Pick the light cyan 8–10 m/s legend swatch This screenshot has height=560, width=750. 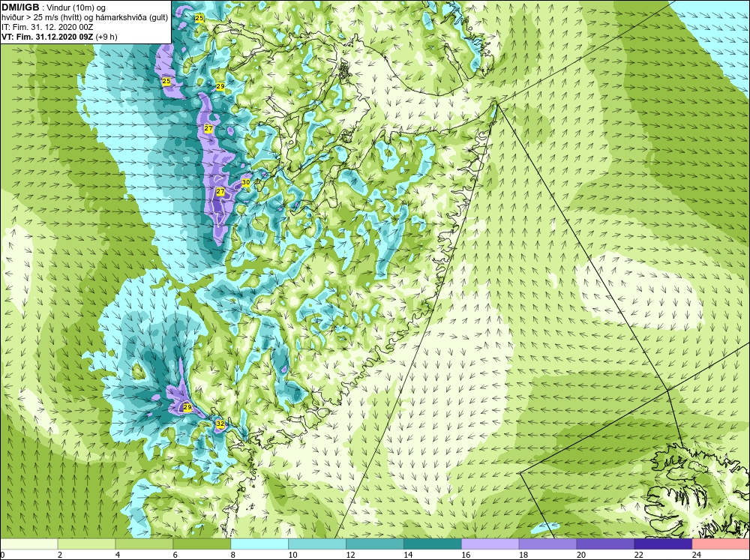tap(259, 544)
